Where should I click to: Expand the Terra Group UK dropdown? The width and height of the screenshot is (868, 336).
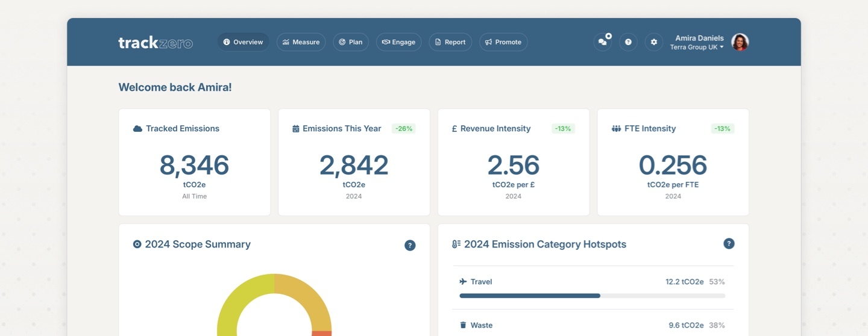coord(697,47)
